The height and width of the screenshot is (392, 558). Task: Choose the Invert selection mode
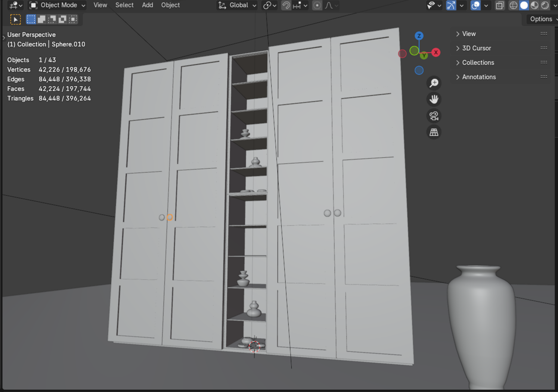click(62, 19)
